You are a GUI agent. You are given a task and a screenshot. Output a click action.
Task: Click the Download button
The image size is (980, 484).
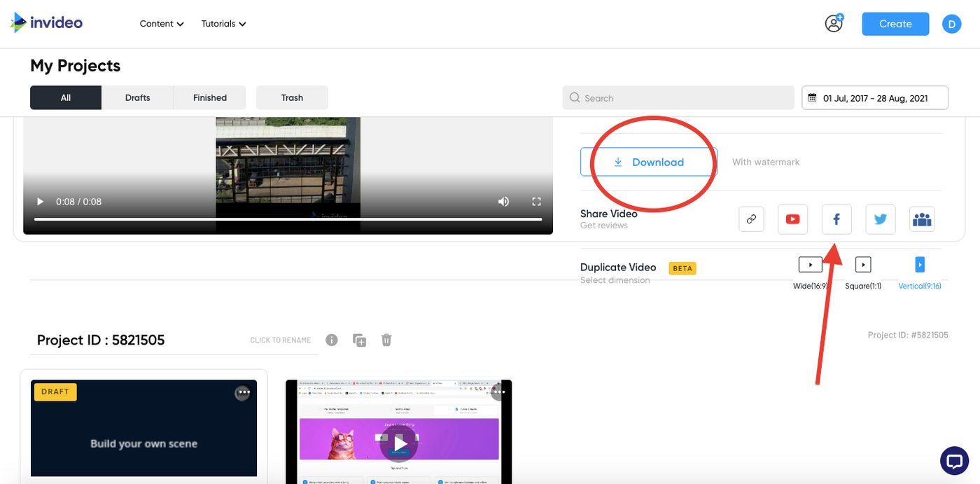648,162
